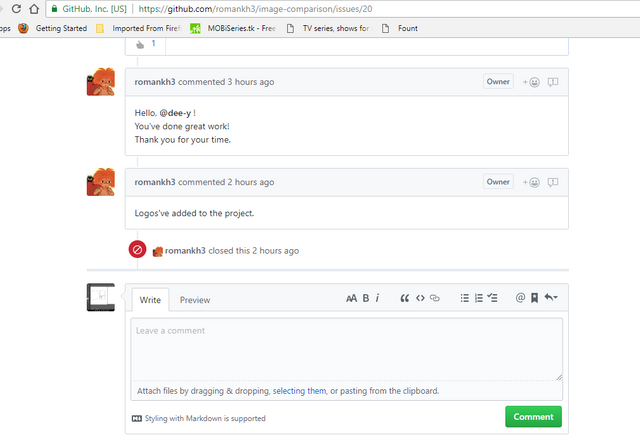This screenshot has height=440, width=640.
Task: Go to the browser home page icon
Action: [x=34, y=9]
